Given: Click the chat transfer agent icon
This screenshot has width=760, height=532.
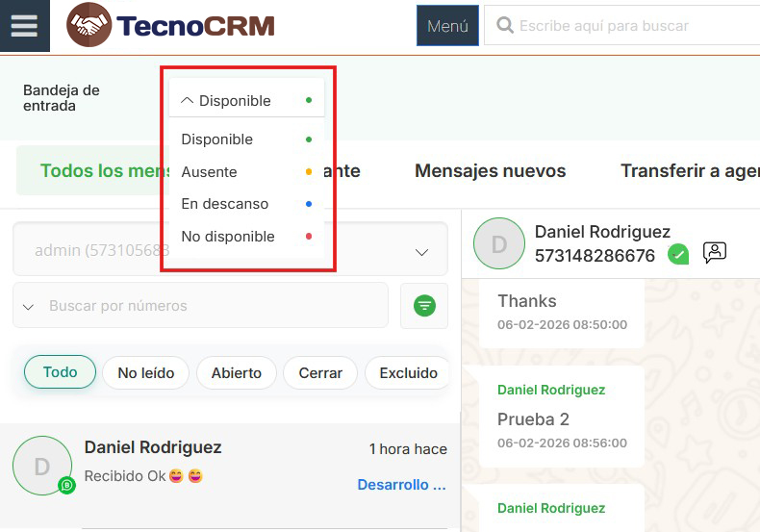Looking at the screenshot, I should 715,253.
